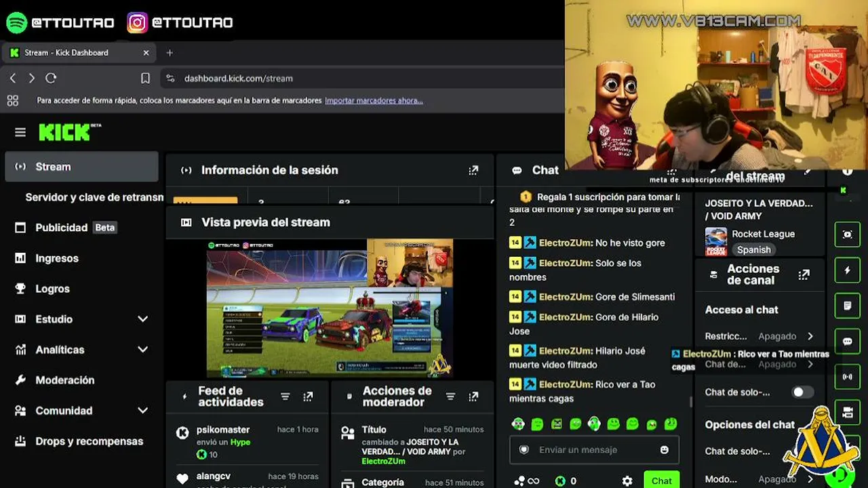Click the Importar marcadores ahora link

point(374,100)
